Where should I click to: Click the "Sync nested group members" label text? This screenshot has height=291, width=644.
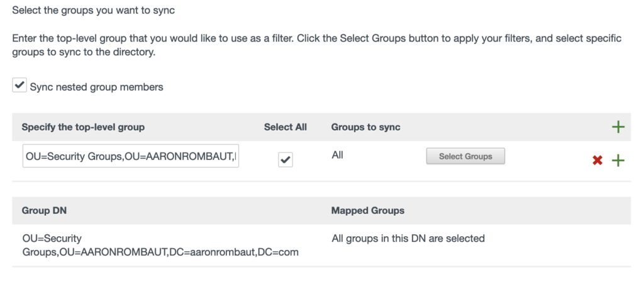point(96,87)
